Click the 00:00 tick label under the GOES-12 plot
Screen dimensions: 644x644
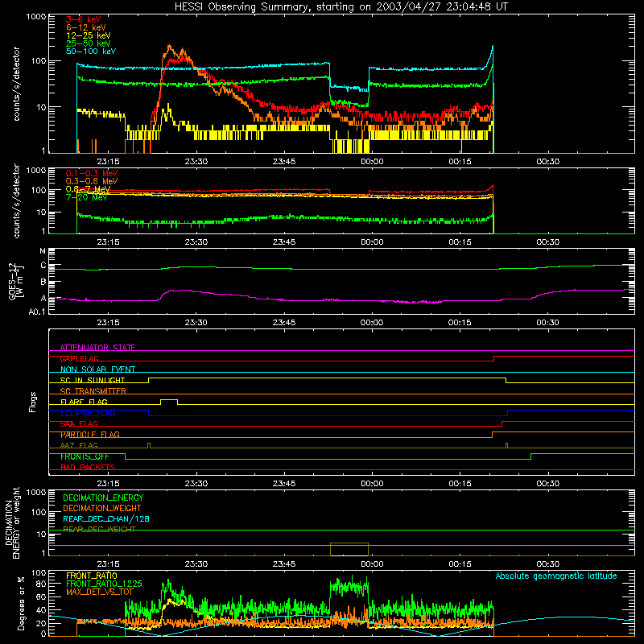tap(372, 323)
